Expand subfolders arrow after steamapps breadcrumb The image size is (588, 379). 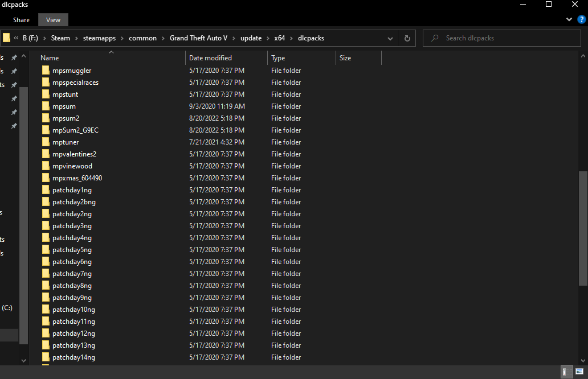(122, 38)
